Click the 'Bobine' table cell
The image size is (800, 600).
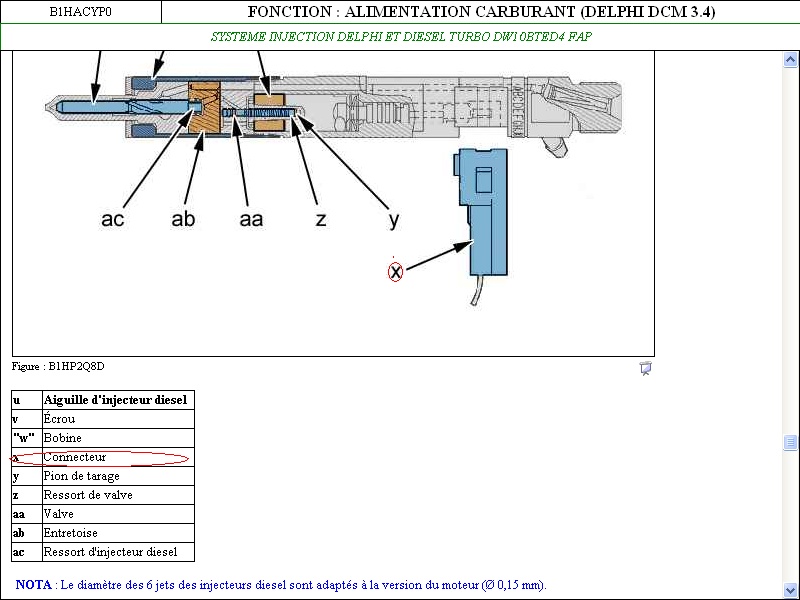pyautogui.click(x=118, y=438)
